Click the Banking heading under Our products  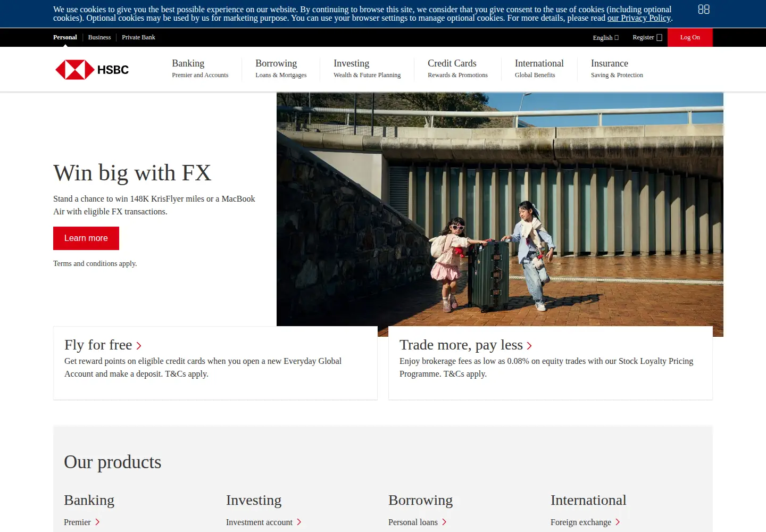[89, 500]
